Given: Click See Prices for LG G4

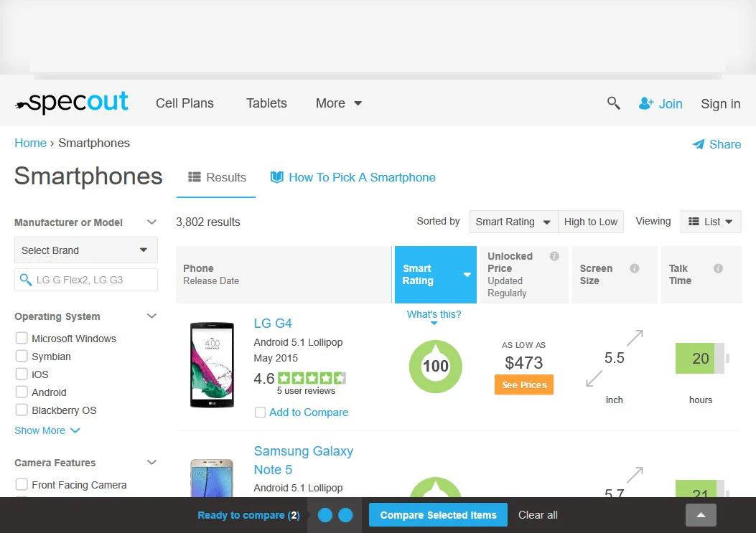Looking at the screenshot, I should point(524,385).
